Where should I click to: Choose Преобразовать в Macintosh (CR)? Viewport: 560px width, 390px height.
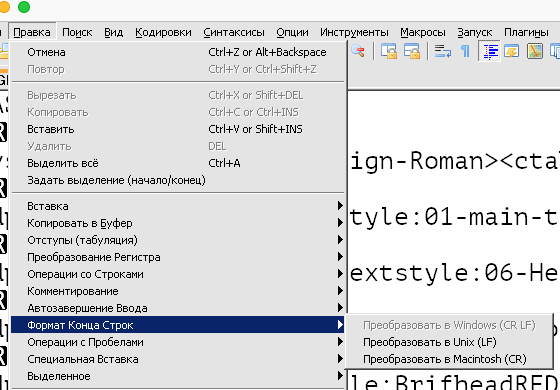pos(445,359)
